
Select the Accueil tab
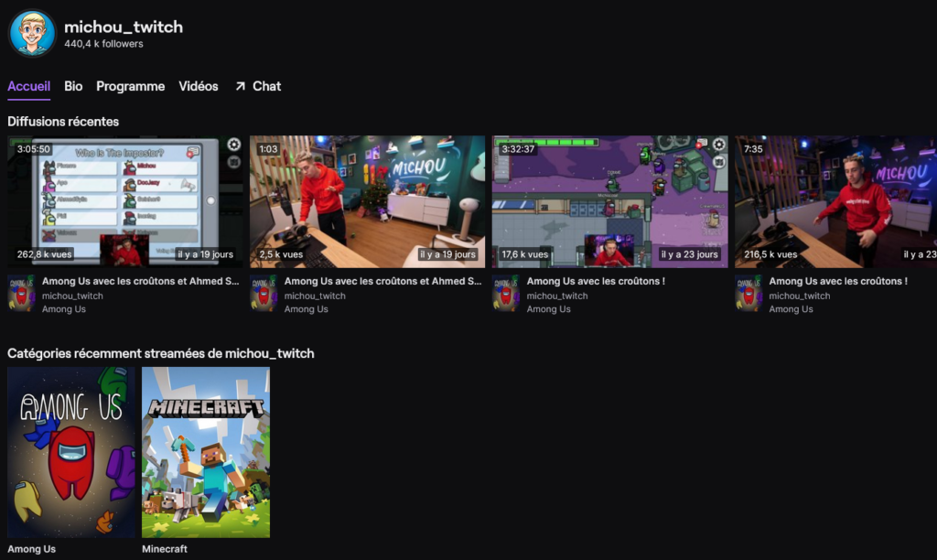(x=28, y=86)
